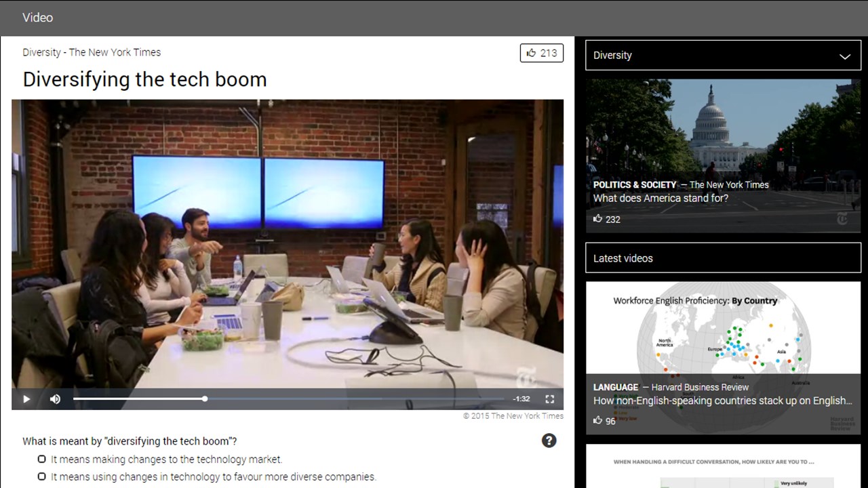Click the 'Diversity - The New York Times' text
Image resolution: width=868 pixels, height=488 pixels.
[92, 52]
